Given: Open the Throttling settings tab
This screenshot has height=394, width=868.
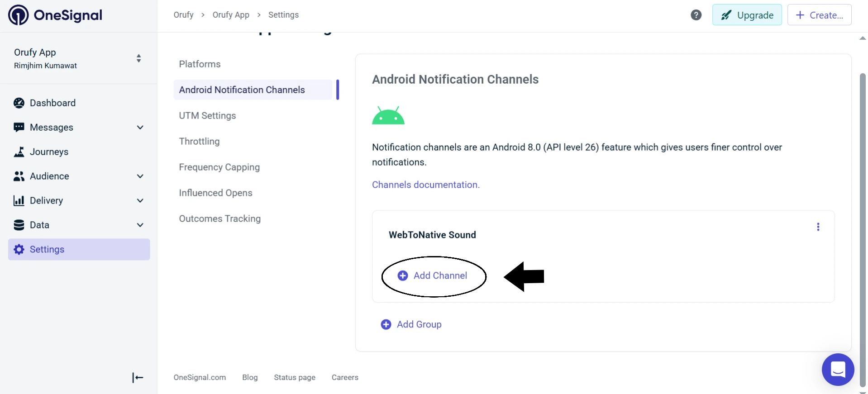Looking at the screenshot, I should [199, 142].
